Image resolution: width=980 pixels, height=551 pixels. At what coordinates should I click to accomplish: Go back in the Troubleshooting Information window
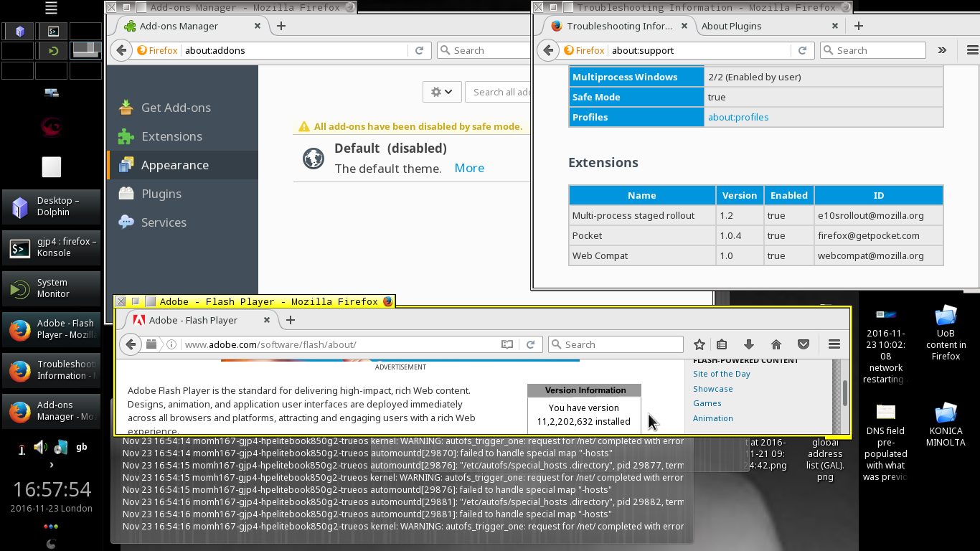point(548,50)
